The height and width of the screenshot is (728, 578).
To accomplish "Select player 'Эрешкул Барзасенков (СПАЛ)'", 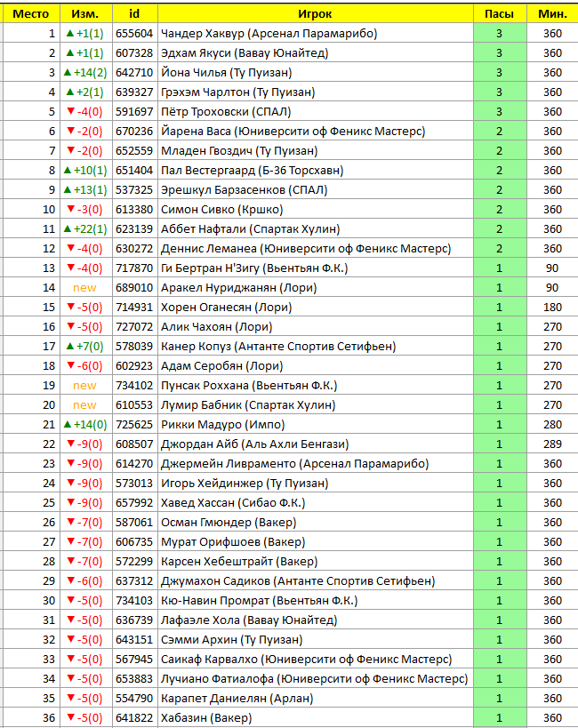I will tap(244, 190).
